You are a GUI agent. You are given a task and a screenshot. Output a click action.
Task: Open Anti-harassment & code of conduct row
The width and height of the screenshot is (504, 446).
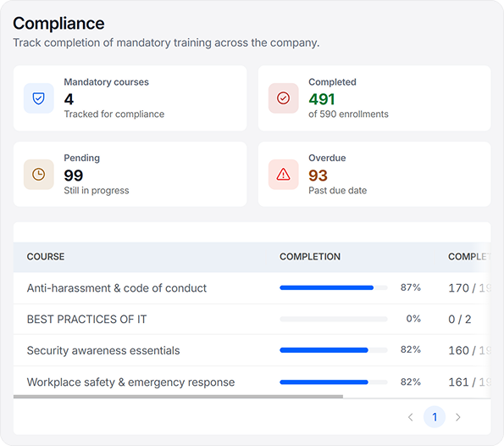tap(252, 288)
